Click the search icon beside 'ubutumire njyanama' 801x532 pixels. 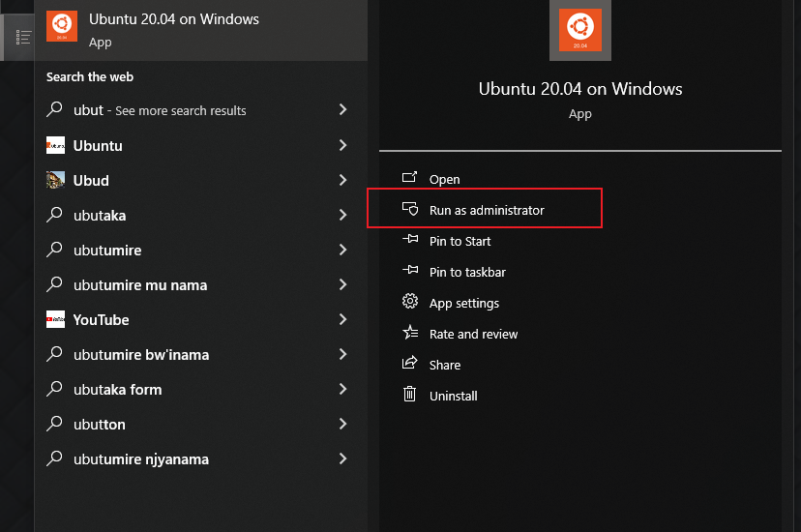pos(55,458)
